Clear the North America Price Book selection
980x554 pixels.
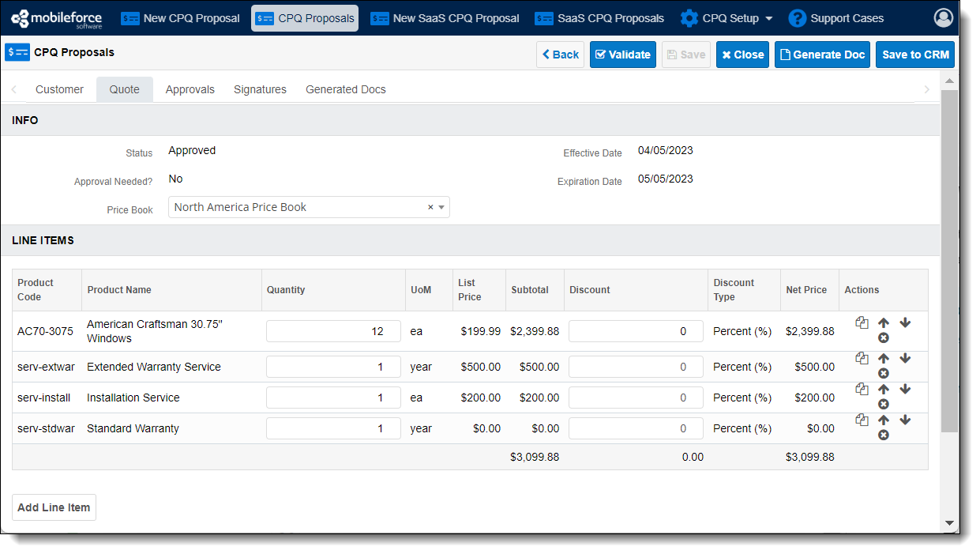430,207
